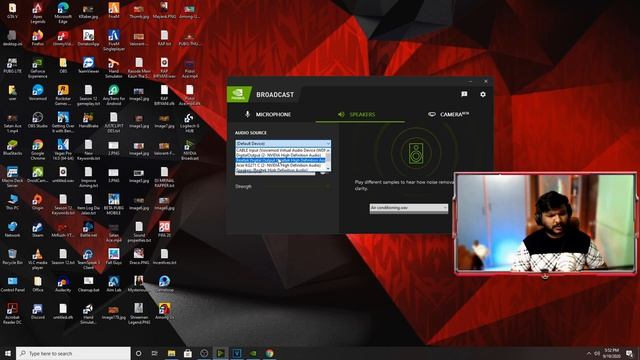Open Origin desktop shortcut
640x360 pixels.
(38, 202)
